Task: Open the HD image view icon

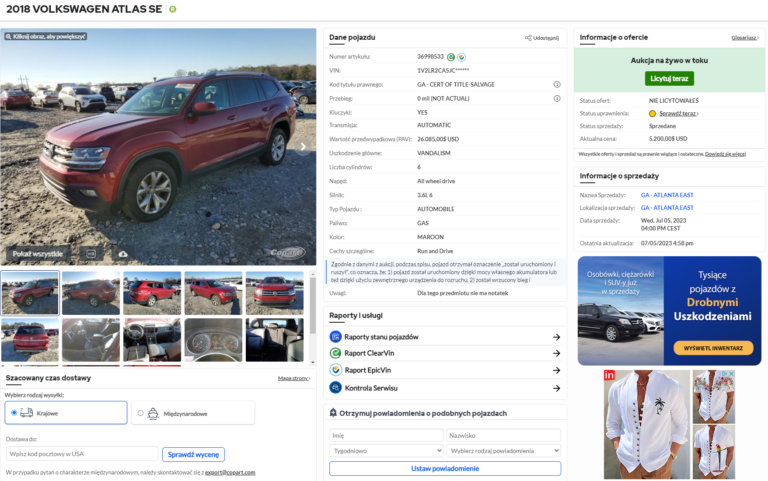Action: (90, 254)
